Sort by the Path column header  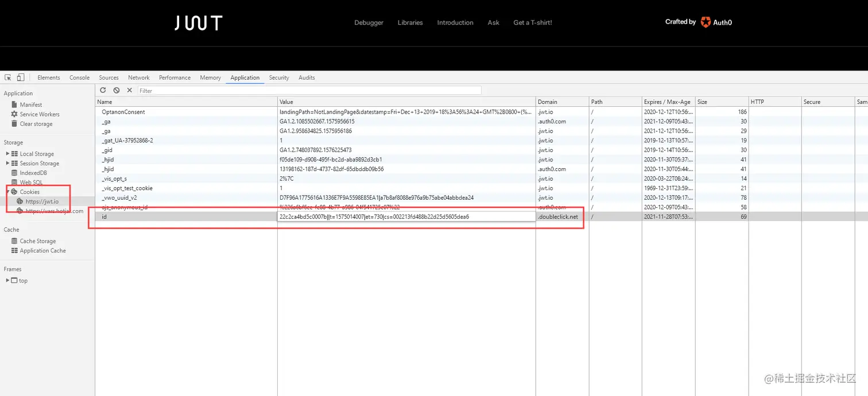pyautogui.click(x=615, y=102)
